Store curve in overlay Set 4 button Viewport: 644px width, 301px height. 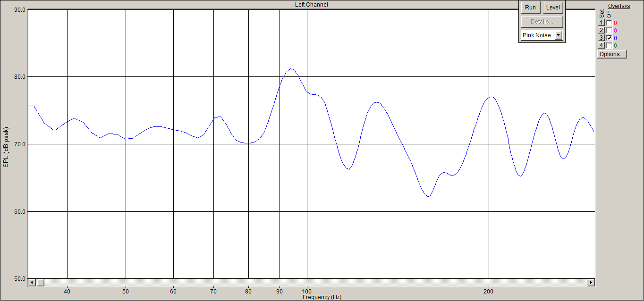click(x=602, y=45)
